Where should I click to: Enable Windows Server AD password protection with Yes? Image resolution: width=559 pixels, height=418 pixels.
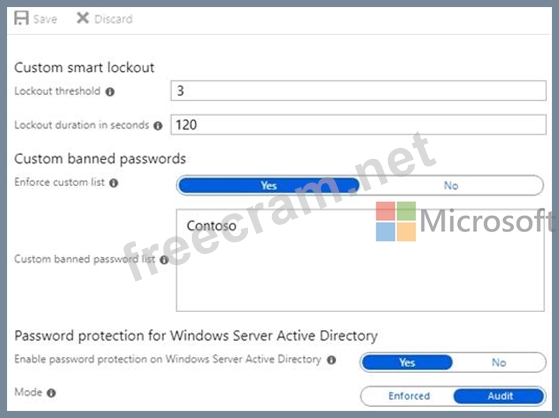(x=407, y=362)
